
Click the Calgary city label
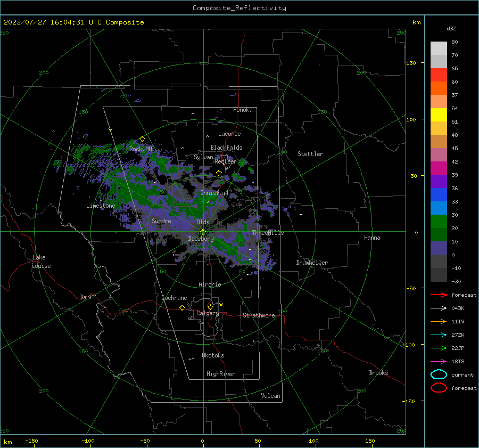coord(208,313)
